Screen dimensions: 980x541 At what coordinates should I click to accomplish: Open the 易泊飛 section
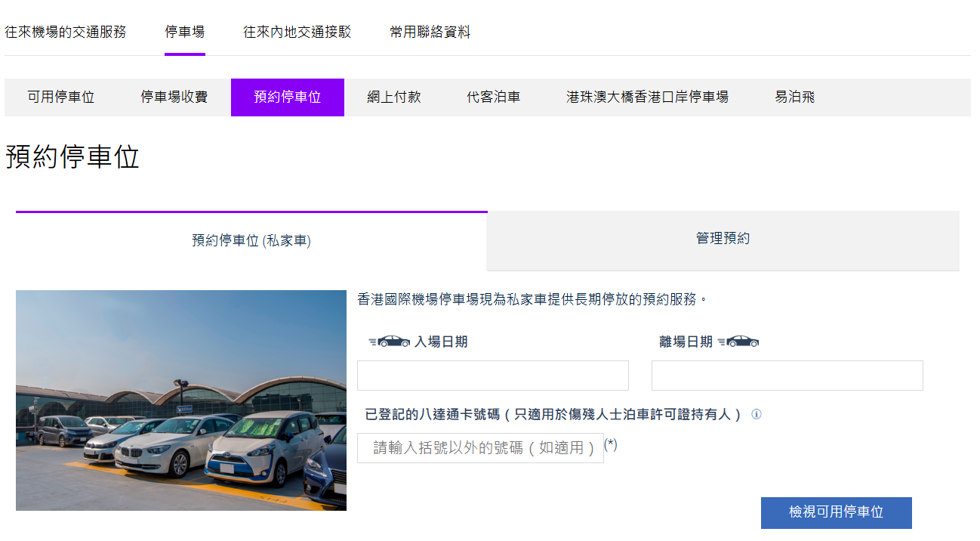(x=794, y=97)
